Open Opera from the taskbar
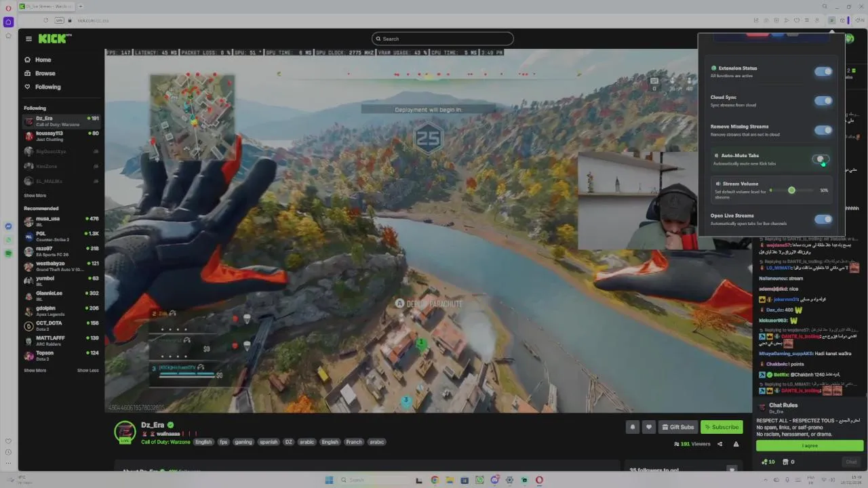Image resolution: width=868 pixels, height=488 pixels. pos(539,480)
